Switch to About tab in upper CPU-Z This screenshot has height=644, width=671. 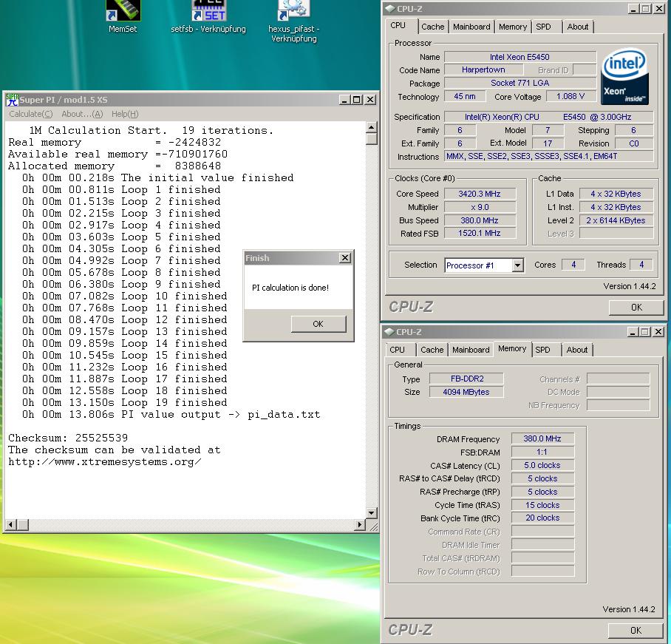pyautogui.click(x=578, y=27)
